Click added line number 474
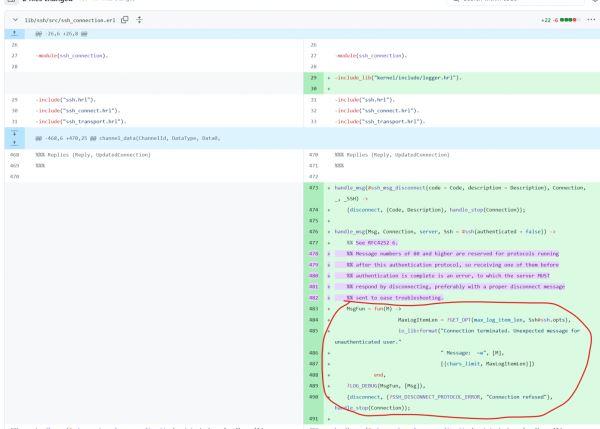 (313, 210)
